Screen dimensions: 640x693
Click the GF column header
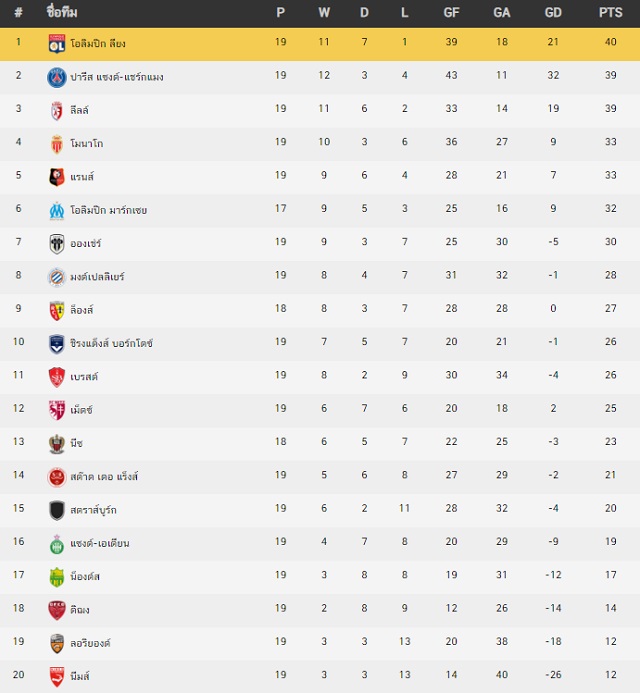451,12
